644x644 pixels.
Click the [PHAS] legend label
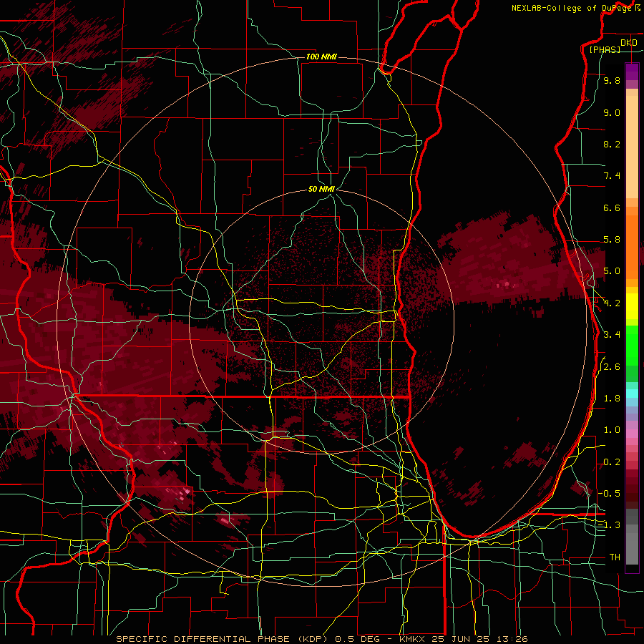[605, 49]
